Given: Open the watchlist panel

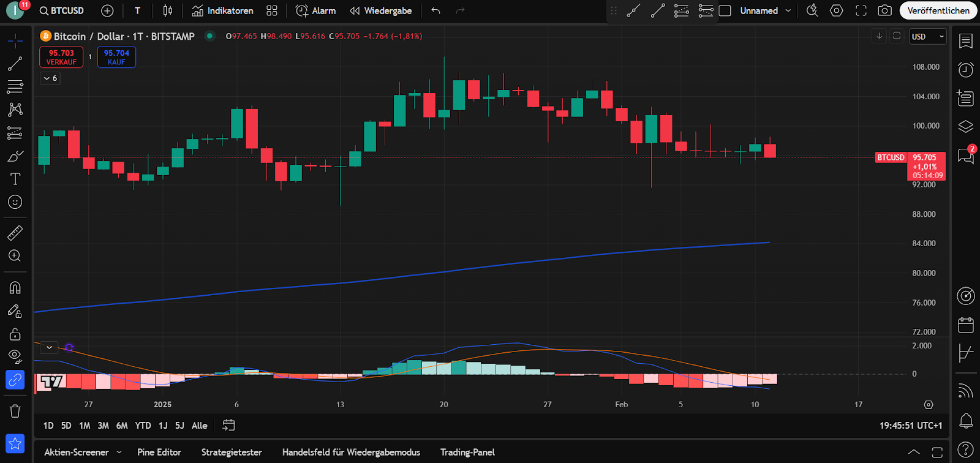Looking at the screenshot, I should click(x=966, y=41).
